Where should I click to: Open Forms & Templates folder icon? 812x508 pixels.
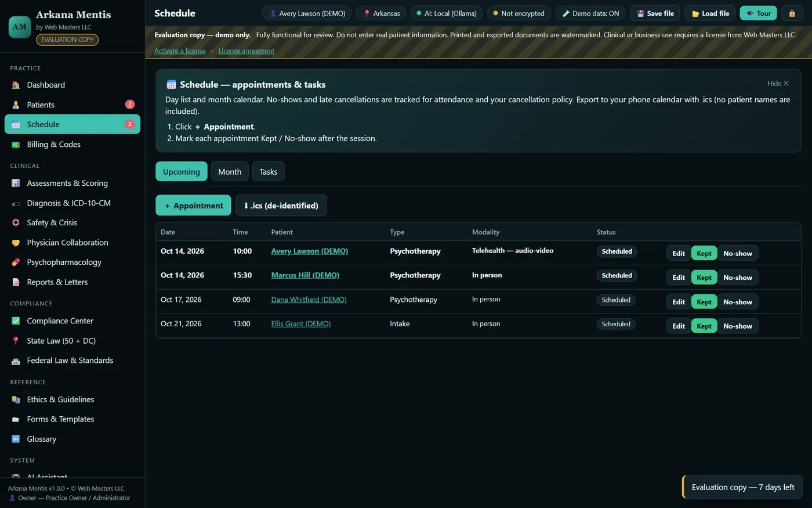click(16, 419)
